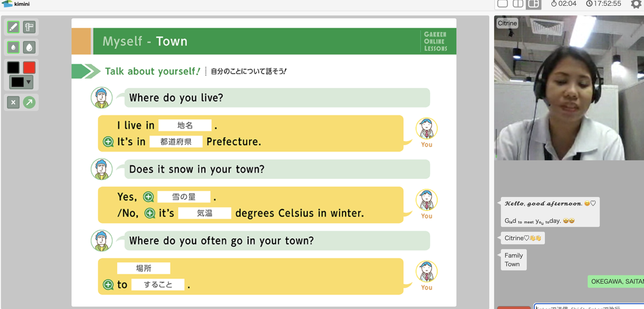Focus the chat message input field
The width and height of the screenshot is (644, 309).
tap(589, 307)
